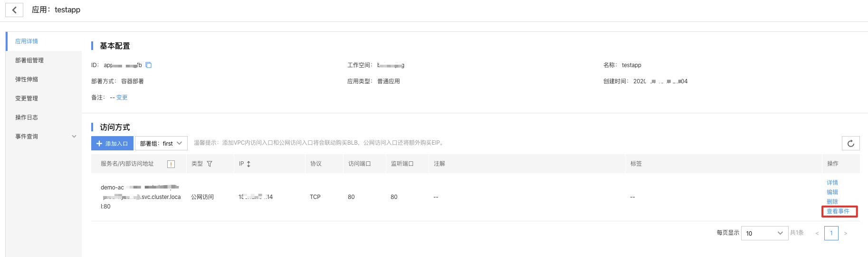Viewport: 868px width, 257px height.
Task: Click the Add Entry button
Action: (112, 143)
